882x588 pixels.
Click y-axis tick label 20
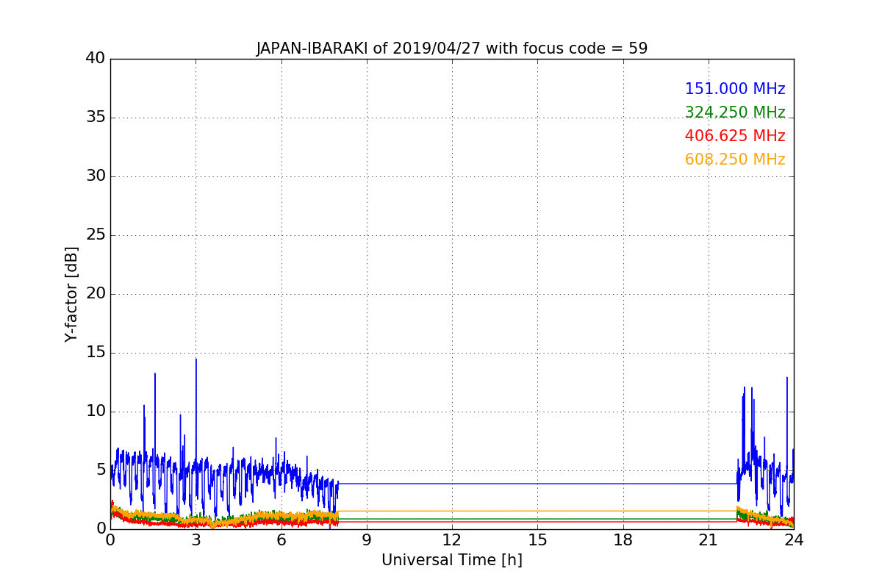[96, 293]
